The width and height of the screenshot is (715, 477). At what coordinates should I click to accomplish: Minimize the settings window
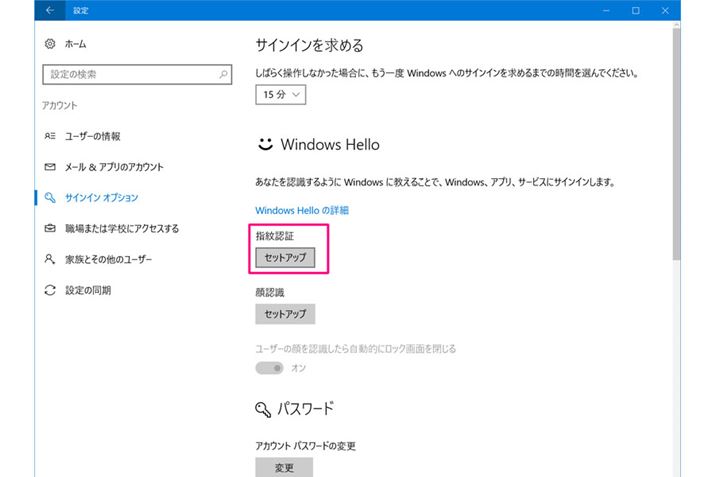[606, 10]
